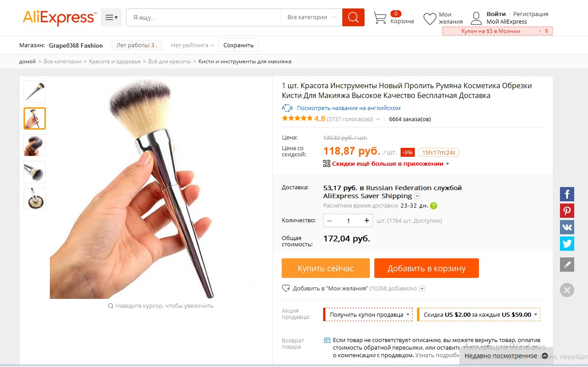Decrease quantity with the minus button
This screenshot has height=367, width=588.
click(329, 220)
